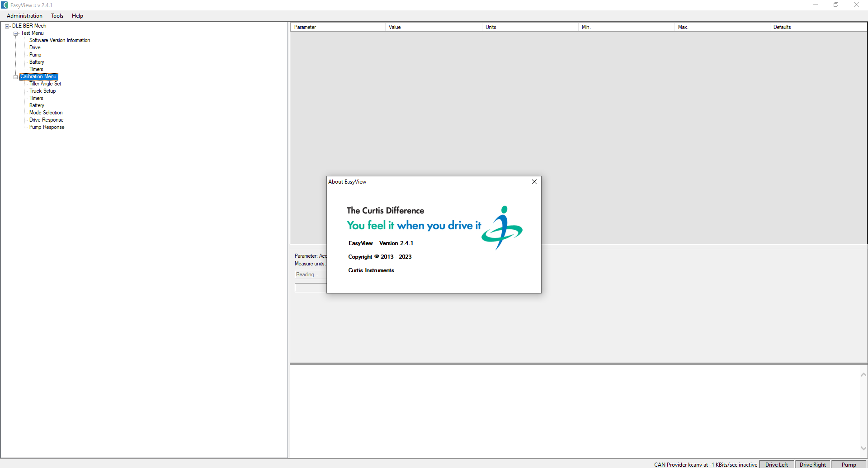
Task: Click the scroll down arrow on right scrollbar
Action: coord(863,449)
